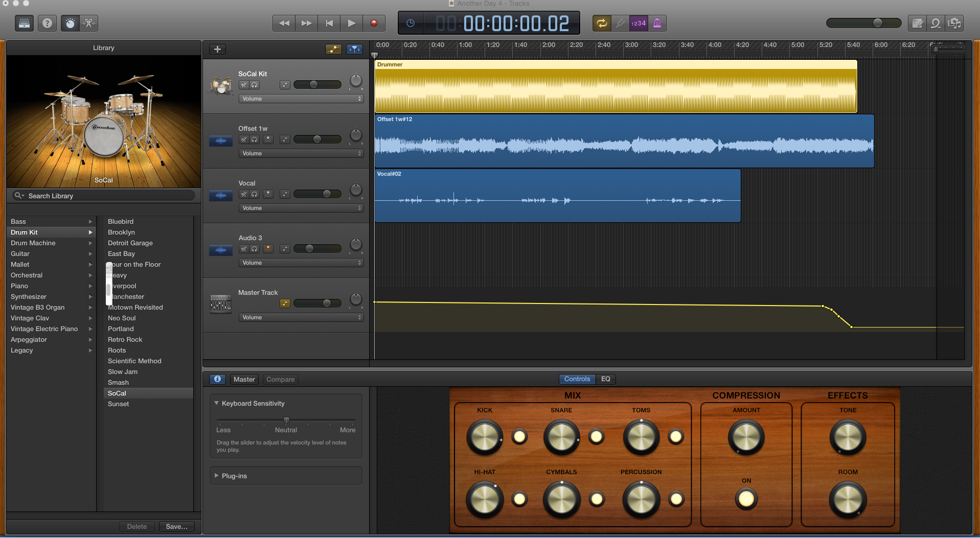This screenshot has width=980, height=538.
Task: Open Master Track automation Volume dropdown
Action: [301, 317]
